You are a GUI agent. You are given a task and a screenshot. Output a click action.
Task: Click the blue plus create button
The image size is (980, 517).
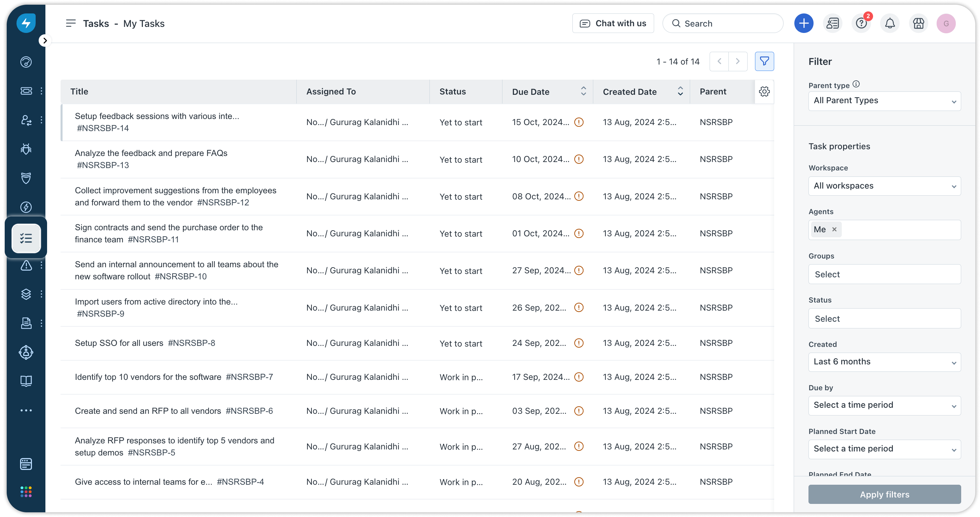[803, 24]
